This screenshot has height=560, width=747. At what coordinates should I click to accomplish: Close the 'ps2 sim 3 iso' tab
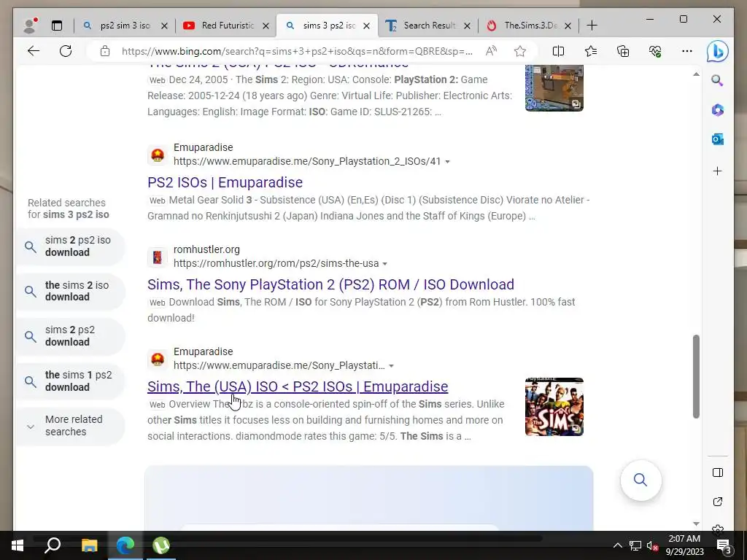click(164, 26)
